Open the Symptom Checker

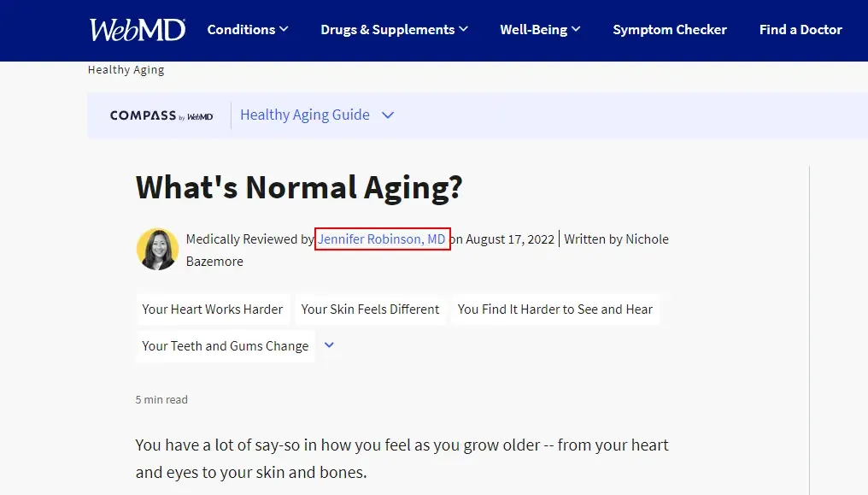tap(670, 29)
